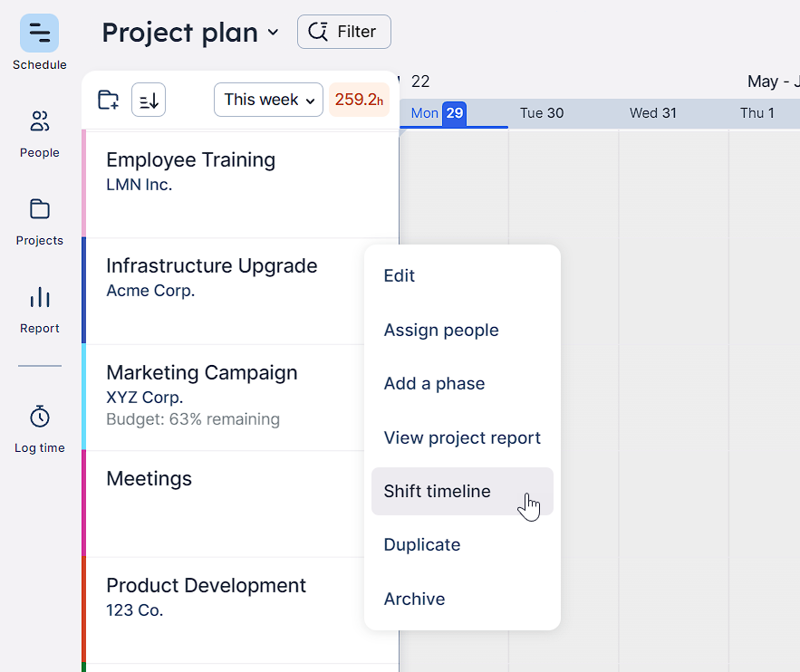Click the add new project folder icon
Image resolution: width=800 pixels, height=672 pixels.
[109, 100]
